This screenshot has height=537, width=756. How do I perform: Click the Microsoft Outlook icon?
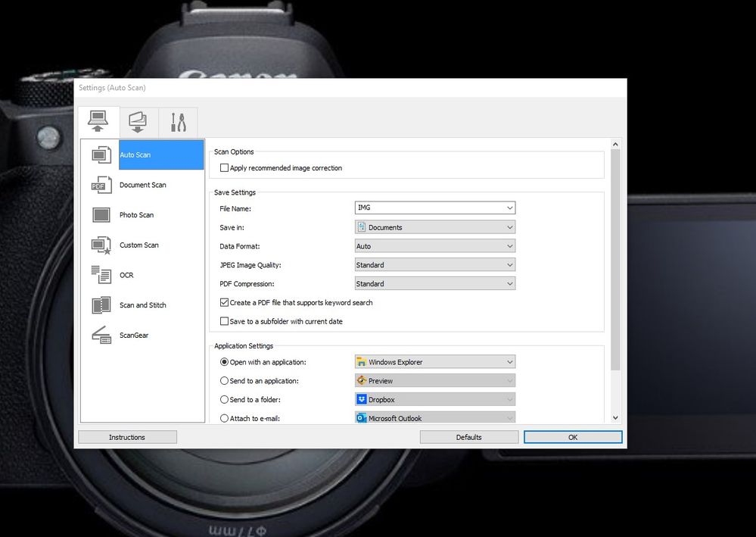point(361,418)
